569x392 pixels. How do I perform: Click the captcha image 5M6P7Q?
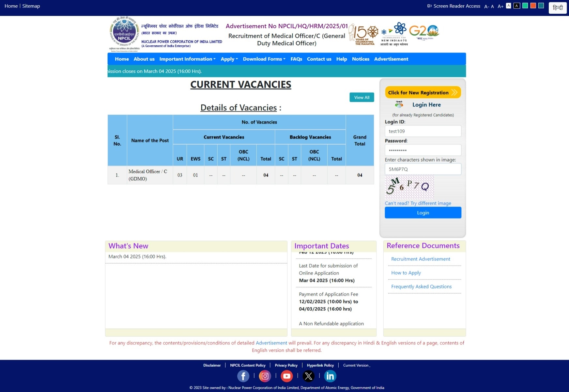pos(409,187)
